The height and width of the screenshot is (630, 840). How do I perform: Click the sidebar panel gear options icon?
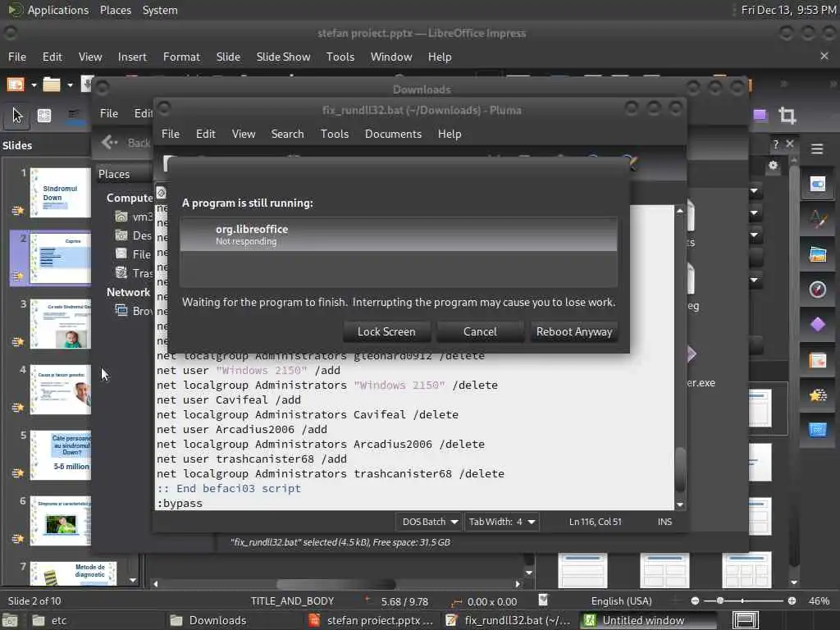click(773, 166)
